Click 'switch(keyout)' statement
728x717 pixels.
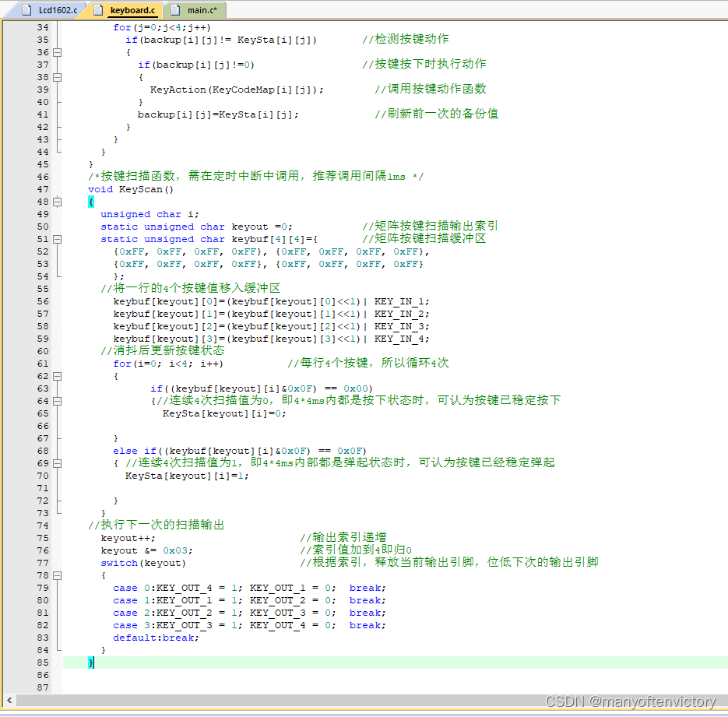coord(143,563)
